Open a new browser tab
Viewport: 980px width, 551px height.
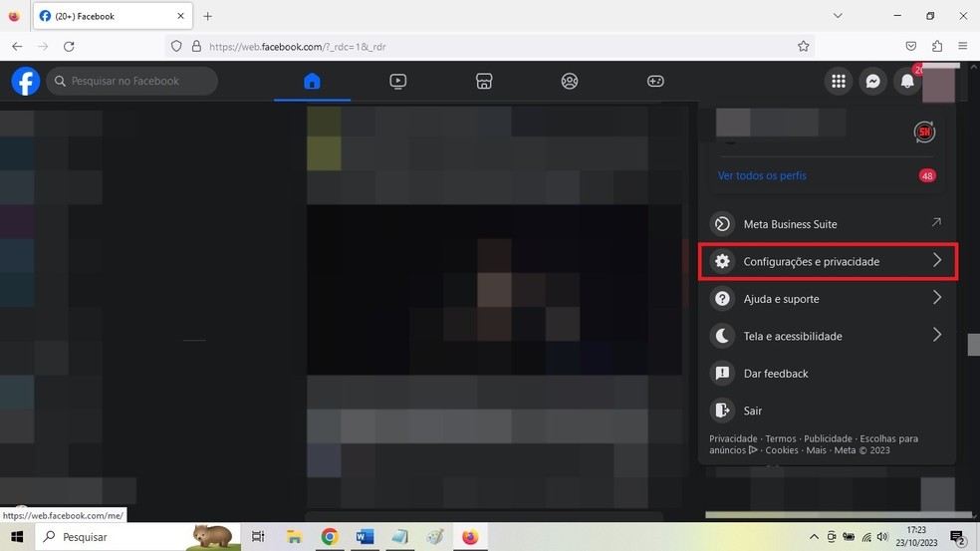pos(207,16)
